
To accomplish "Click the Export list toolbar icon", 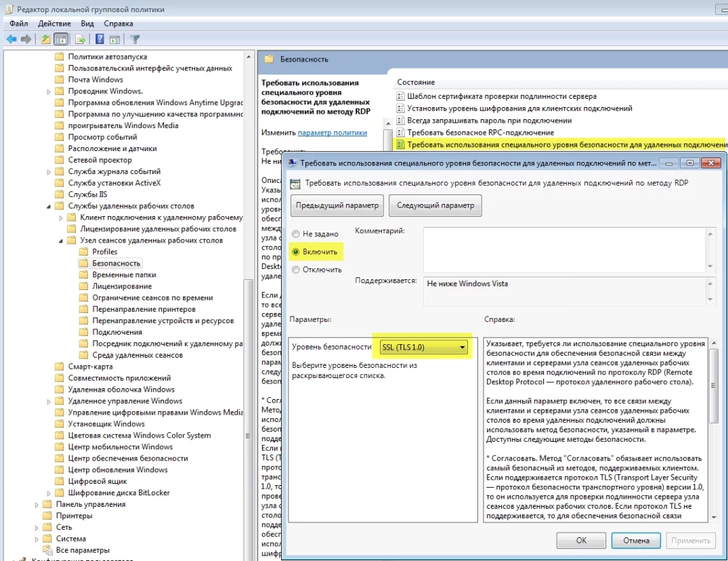I will [x=80, y=39].
